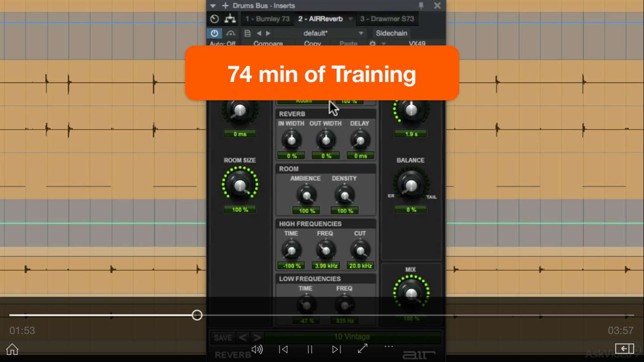Load the previous preset arrow
Screen dimensions: 644x362
258,33
